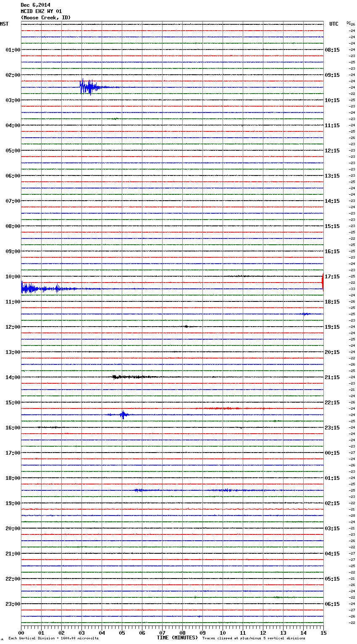The width and height of the screenshot is (357, 644).
Task: Click minute '10' on the bottom axis
Action: tap(223, 633)
